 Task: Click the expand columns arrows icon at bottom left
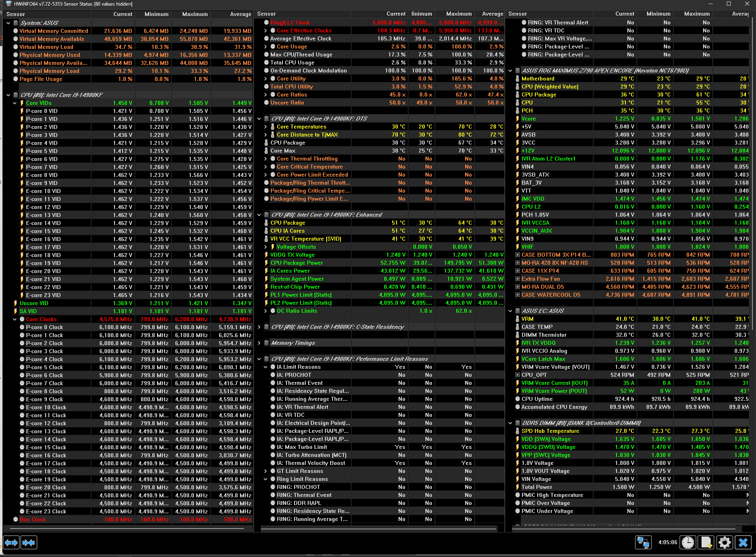(x=11, y=543)
